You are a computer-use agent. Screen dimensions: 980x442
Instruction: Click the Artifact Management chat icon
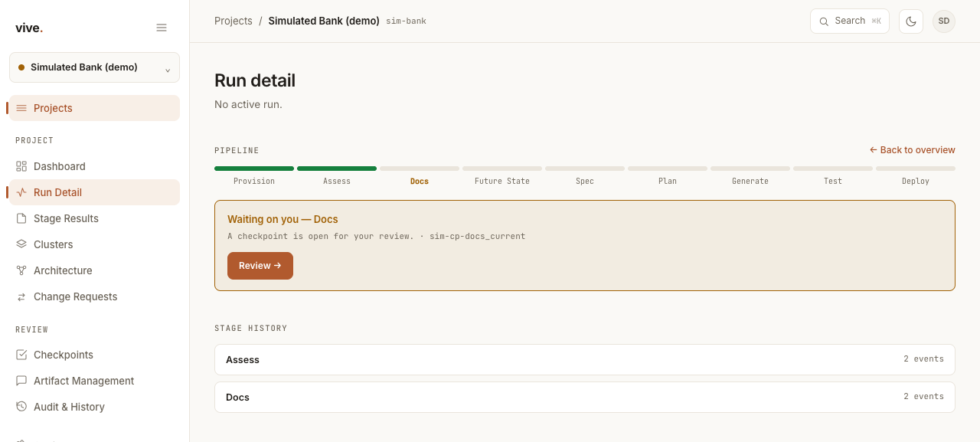(x=21, y=381)
